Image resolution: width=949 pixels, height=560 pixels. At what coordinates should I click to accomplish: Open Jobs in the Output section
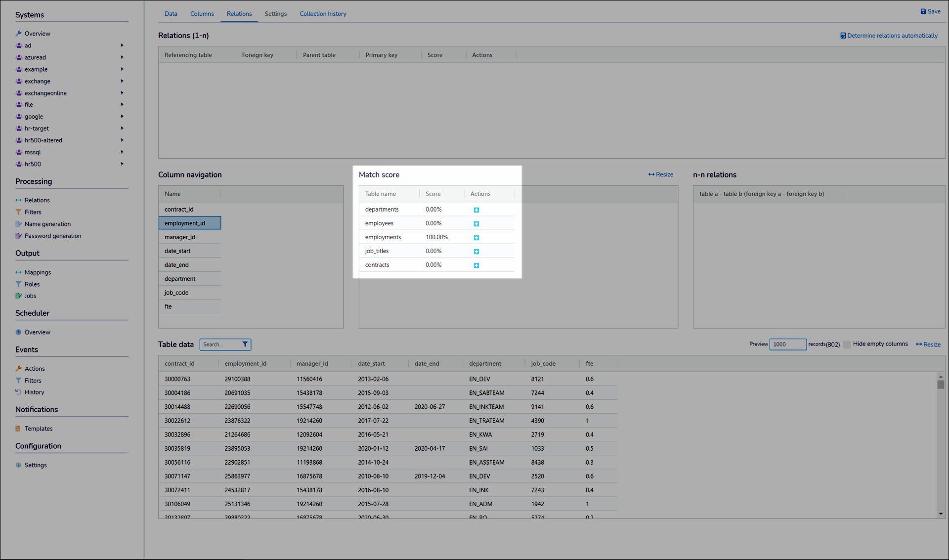click(30, 296)
